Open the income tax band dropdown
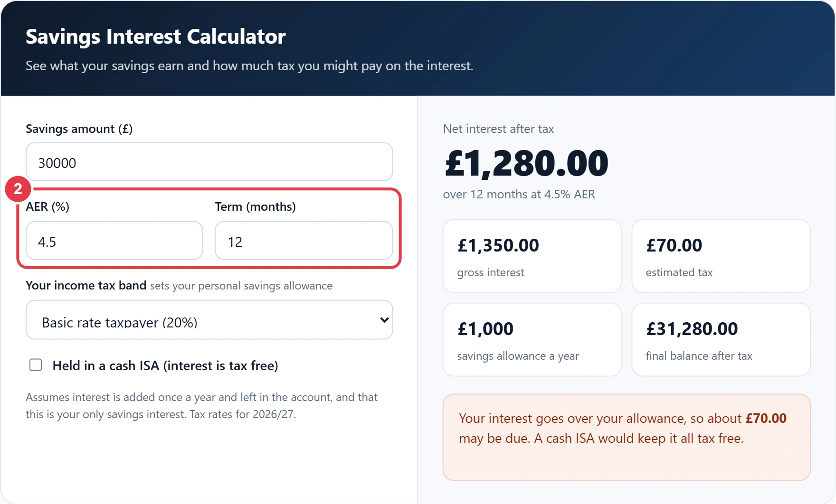 [x=209, y=320]
